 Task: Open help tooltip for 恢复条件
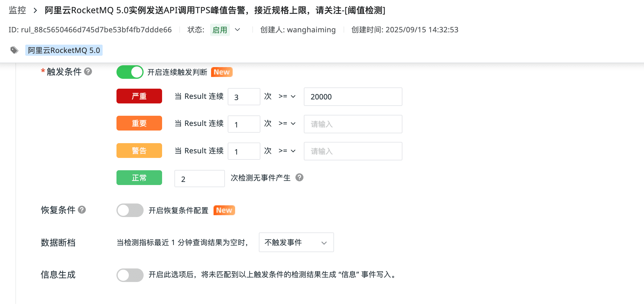coord(82,210)
